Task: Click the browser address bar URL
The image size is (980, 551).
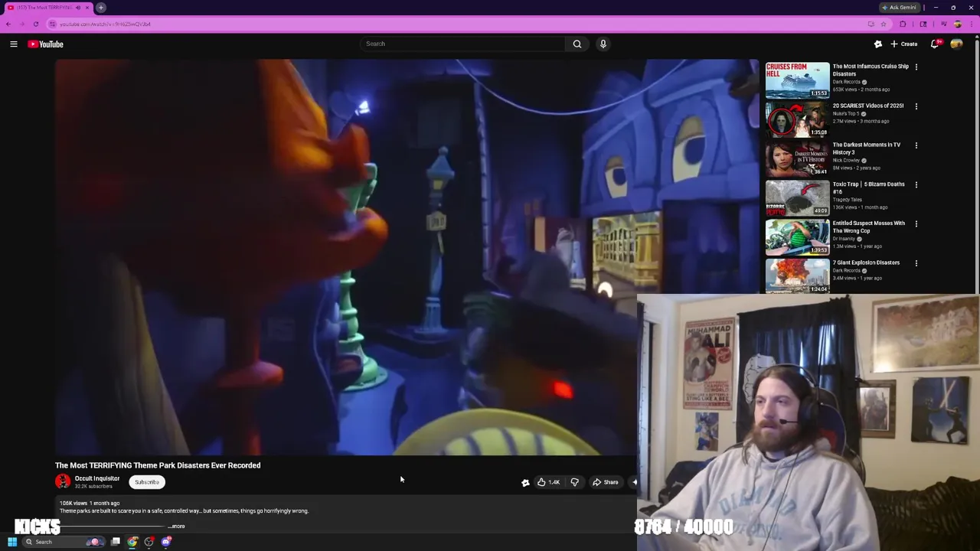Action: (105, 24)
